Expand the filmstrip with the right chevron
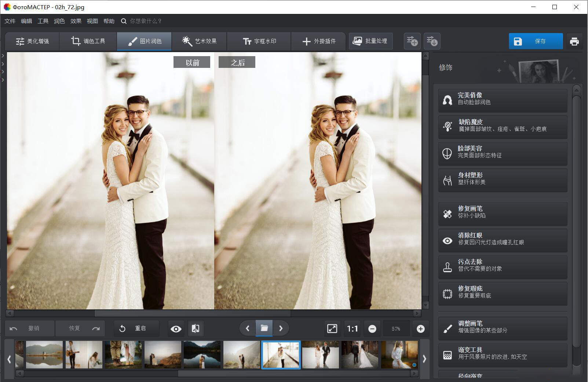Viewport: 588px width, 382px height. click(424, 359)
